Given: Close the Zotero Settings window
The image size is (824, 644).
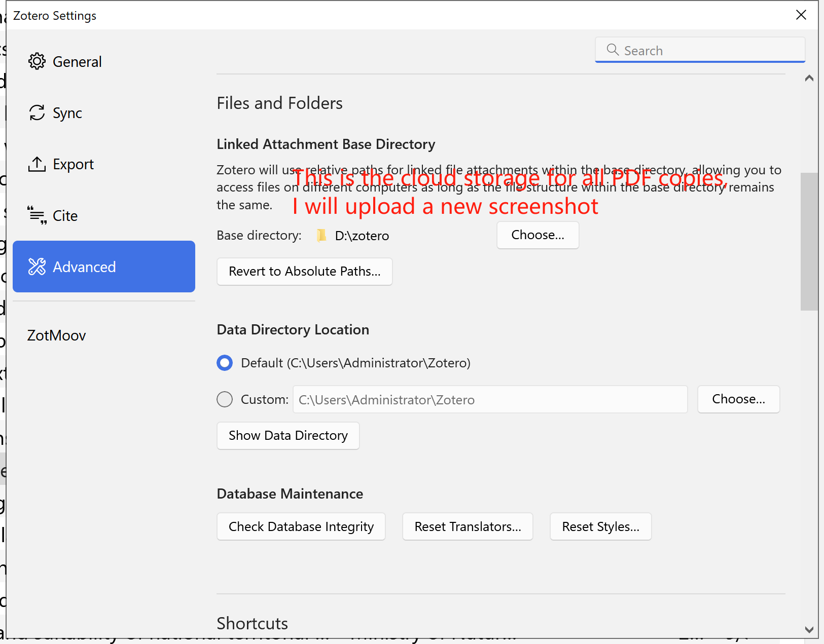Looking at the screenshot, I should click(x=801, y=15).
